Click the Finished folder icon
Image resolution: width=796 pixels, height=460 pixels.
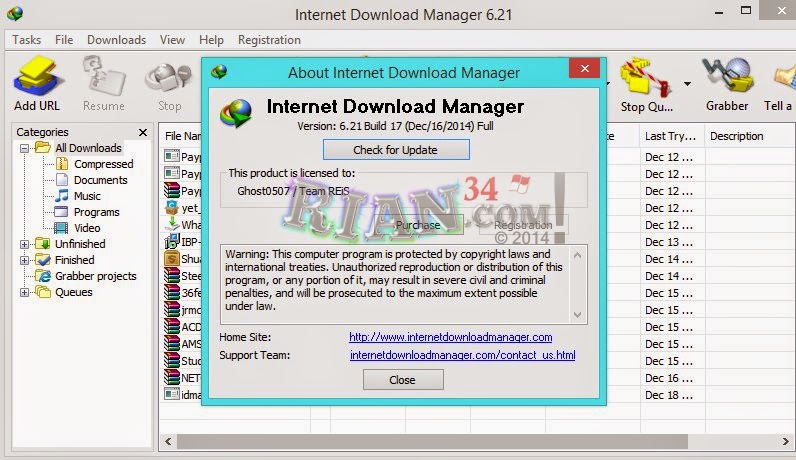click(43, 260)
